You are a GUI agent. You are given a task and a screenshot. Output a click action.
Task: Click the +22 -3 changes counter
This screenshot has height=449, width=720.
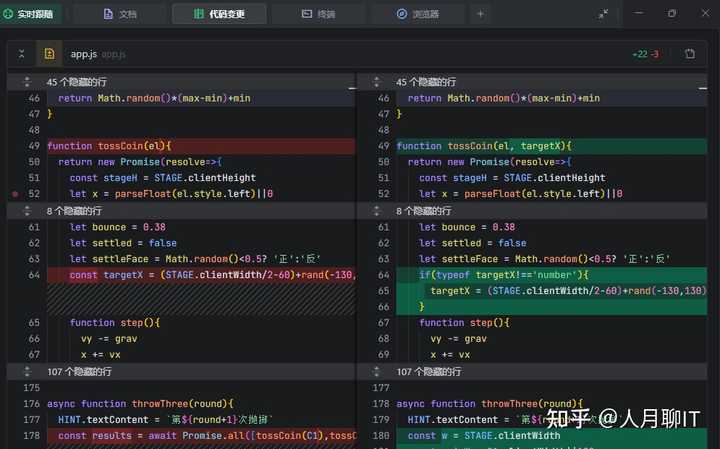(645, 54)
